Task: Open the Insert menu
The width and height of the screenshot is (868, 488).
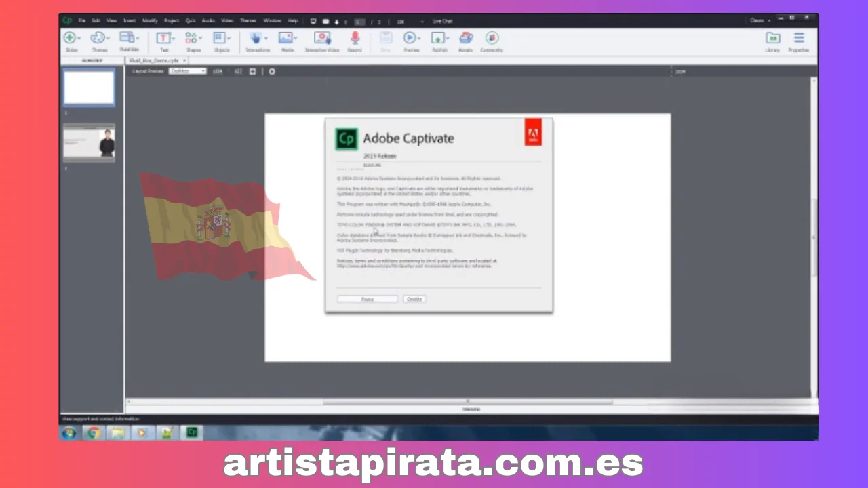Action: 129,21
